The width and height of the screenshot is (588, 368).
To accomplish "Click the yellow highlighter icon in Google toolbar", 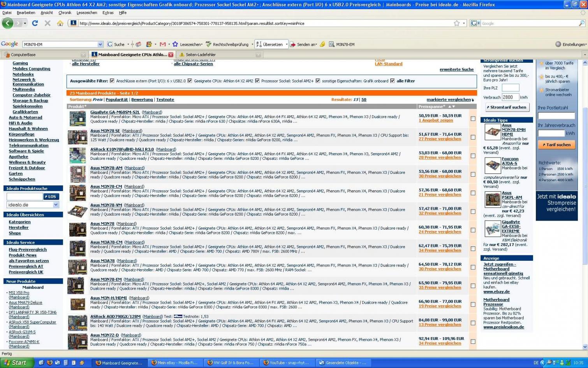I will coord(322,44).
